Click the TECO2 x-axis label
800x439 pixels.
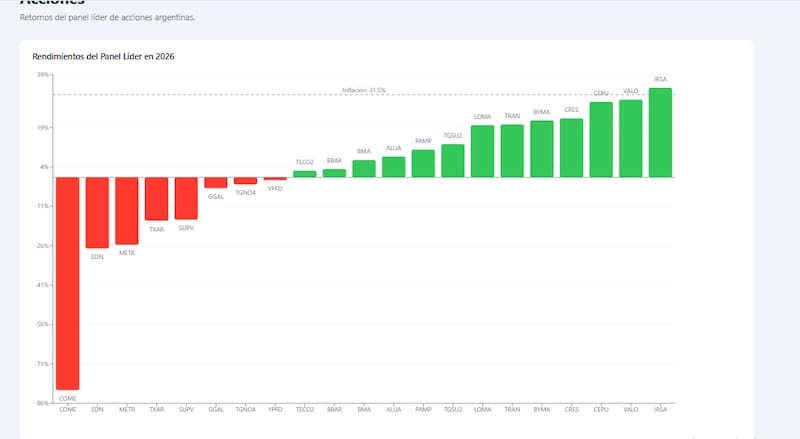305,409
